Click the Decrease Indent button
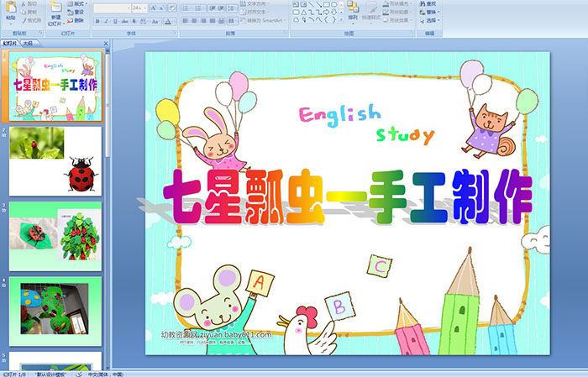 pos(213,8)
